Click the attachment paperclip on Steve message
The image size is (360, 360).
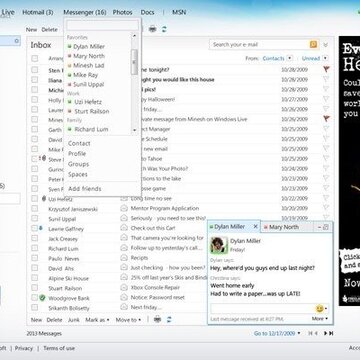coord(44,159)
